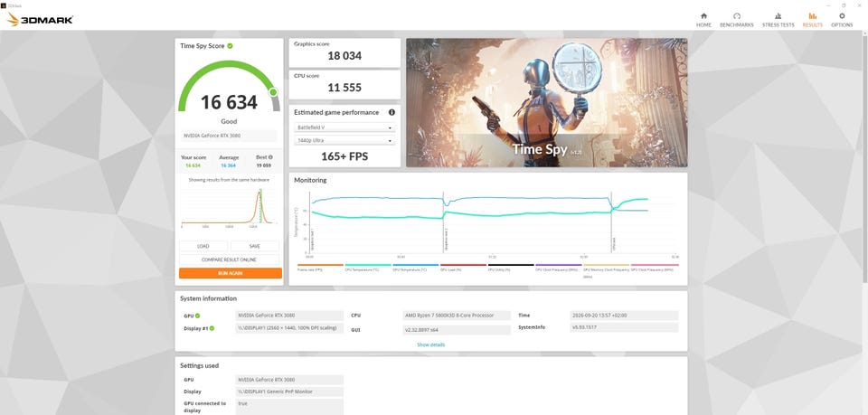
Task: Click the green check beside Time Spy Score
Action: click(230, 46)
